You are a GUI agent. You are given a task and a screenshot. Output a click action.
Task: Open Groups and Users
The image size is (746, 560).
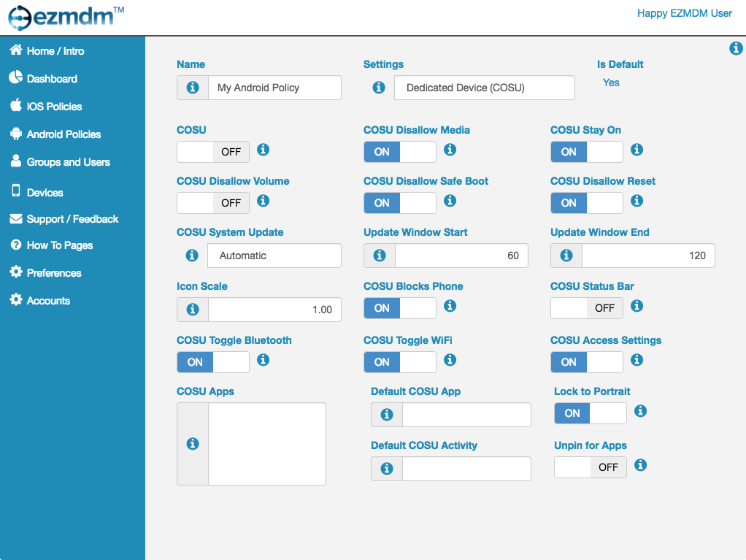coord(60,162)
